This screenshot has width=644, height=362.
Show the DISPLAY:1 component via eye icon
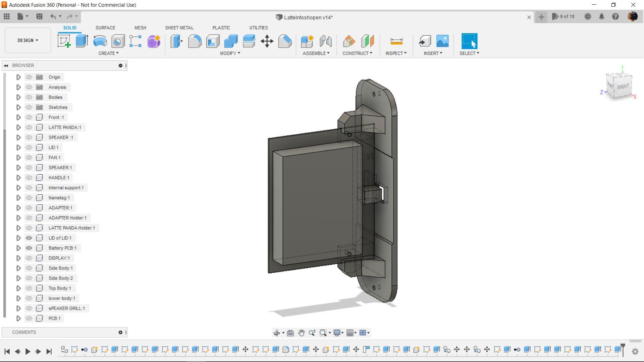(29, 258)
